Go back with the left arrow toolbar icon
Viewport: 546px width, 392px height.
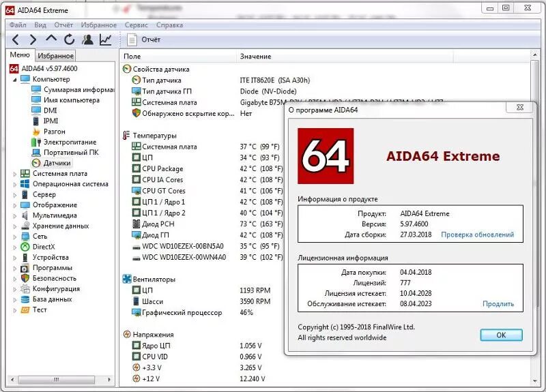click(15, 40)
